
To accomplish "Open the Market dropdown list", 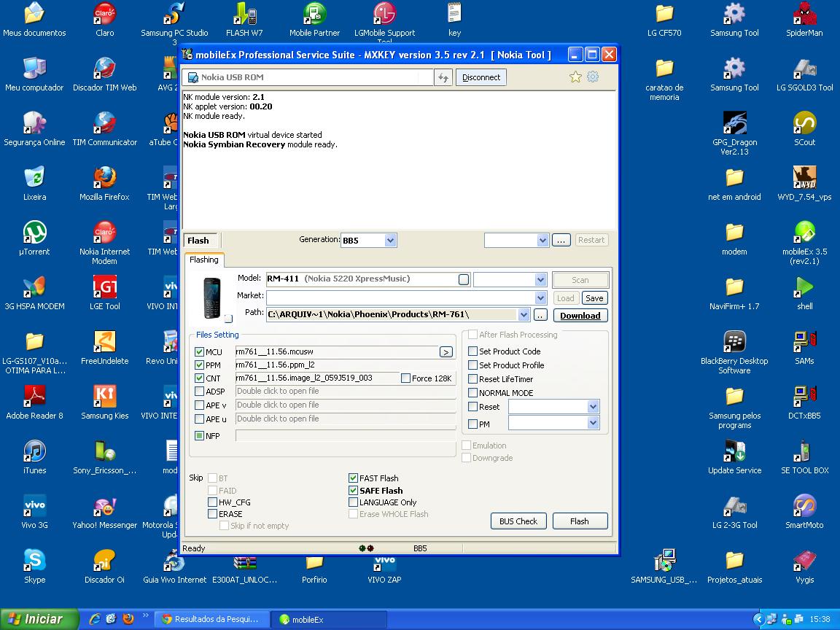I will (540, 297).
